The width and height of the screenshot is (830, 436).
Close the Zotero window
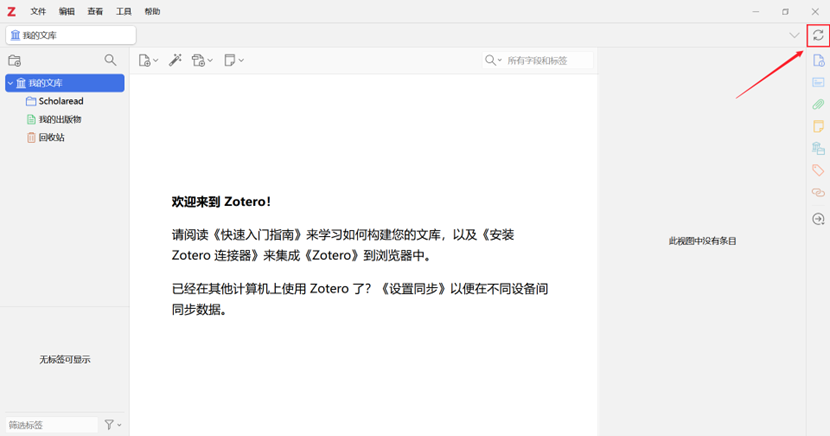[x=815, y=12]
